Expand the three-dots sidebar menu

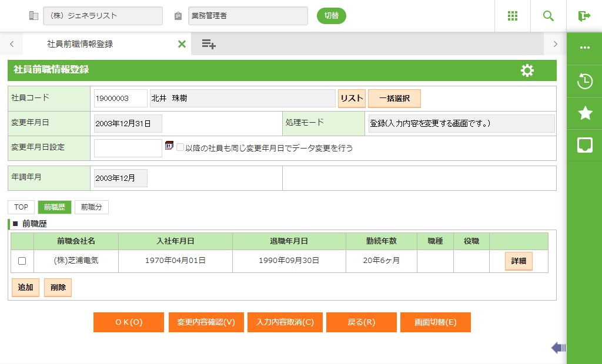point(584,48)
